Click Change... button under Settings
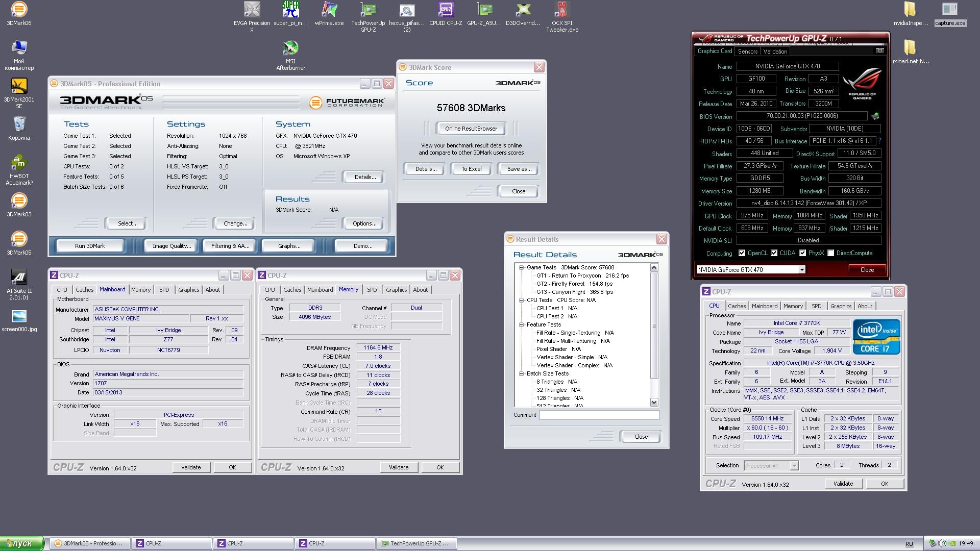980x551 pixels. [x=235, y=223]
